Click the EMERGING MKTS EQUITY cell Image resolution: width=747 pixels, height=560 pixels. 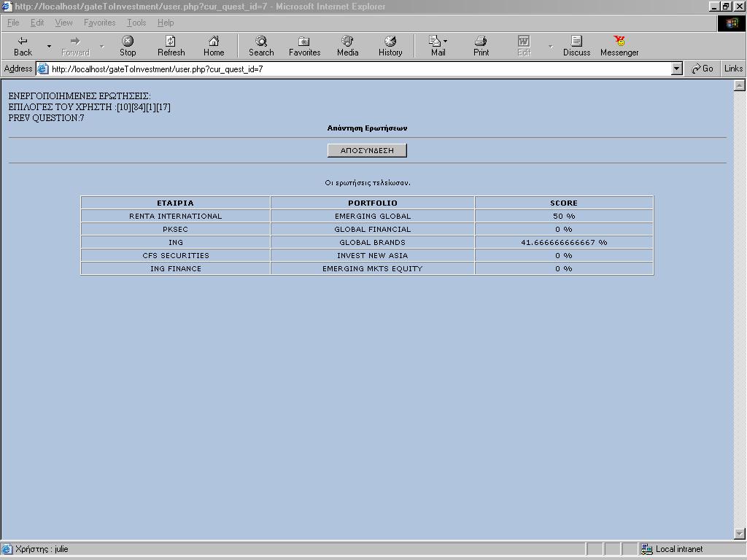click(x=373, y=268)
